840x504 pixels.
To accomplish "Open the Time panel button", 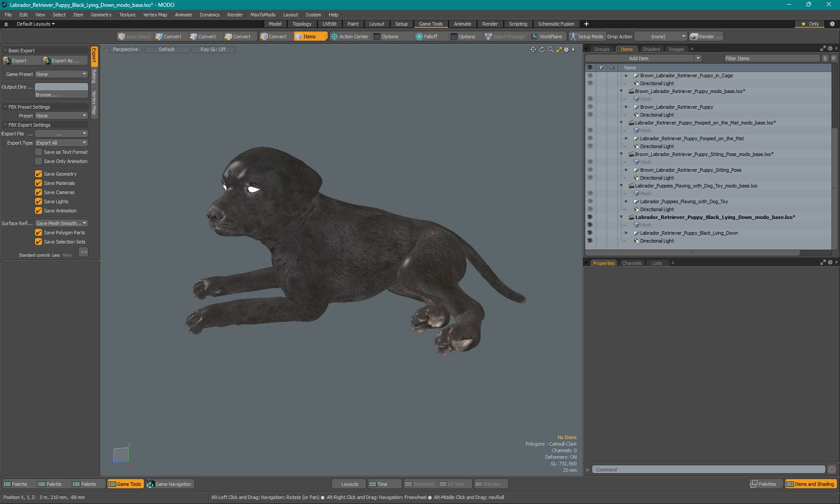I will [x=385, y=484].
